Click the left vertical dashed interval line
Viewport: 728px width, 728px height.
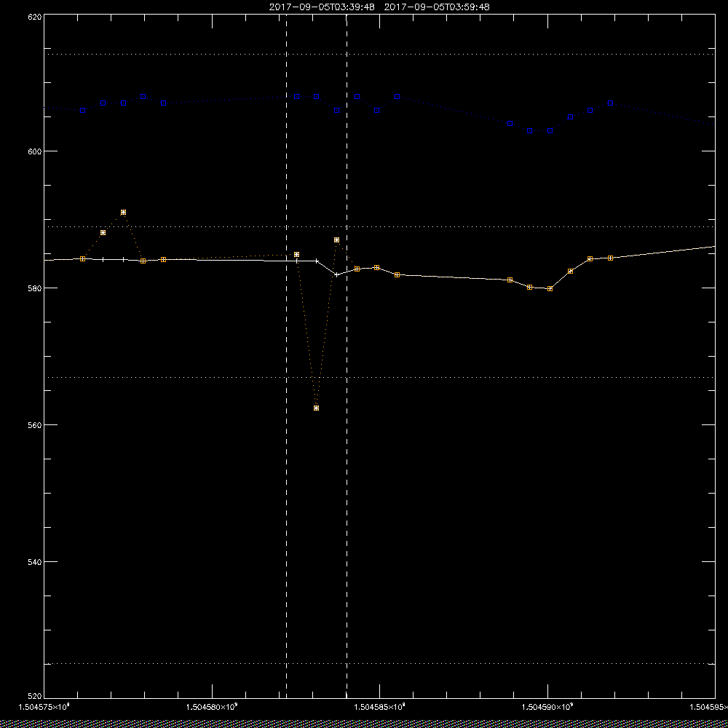point(286,357)
